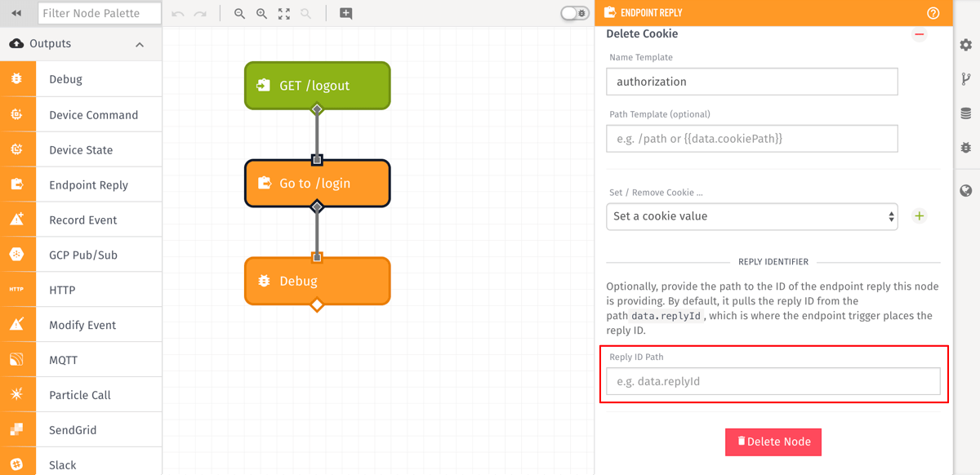Select the Debug node on canvas
This screenshot has width=980, height=475.
point(318,281)
